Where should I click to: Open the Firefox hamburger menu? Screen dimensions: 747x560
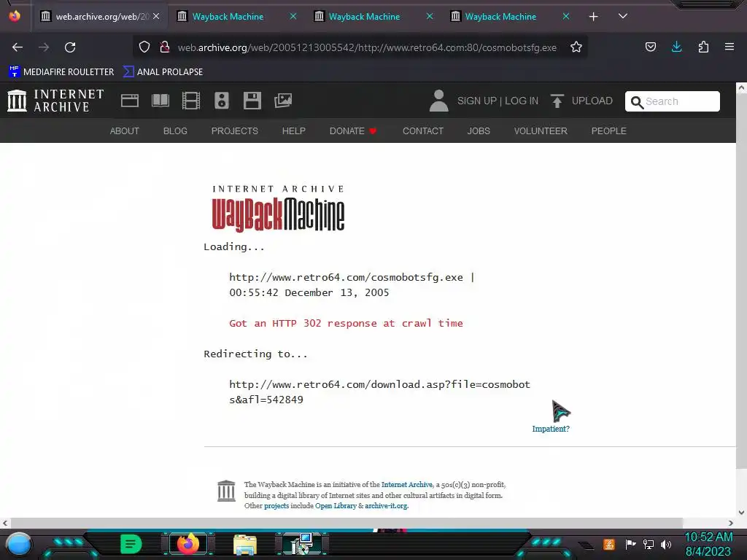[x=729, y=47]
